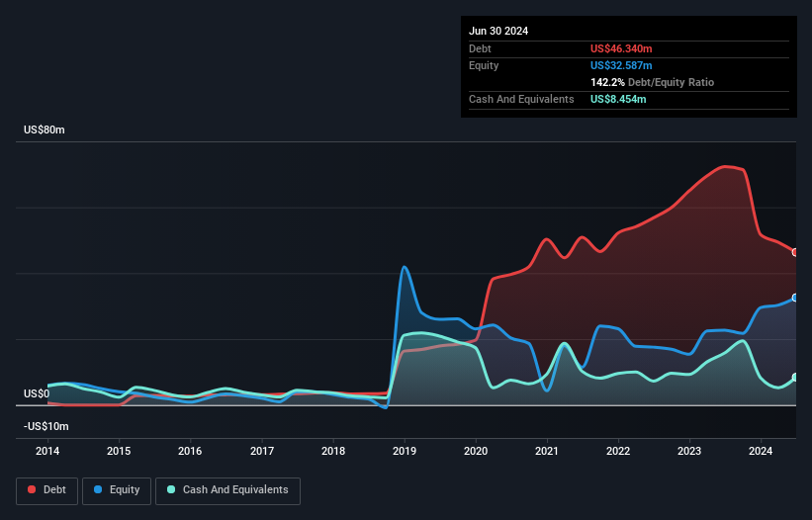Image resolution: width=812 pixels, height=520 pixels.
Task: Click the 142.2% Debt/Equity Ratio text
Action: pyautogui.click(x=652, y=82)
